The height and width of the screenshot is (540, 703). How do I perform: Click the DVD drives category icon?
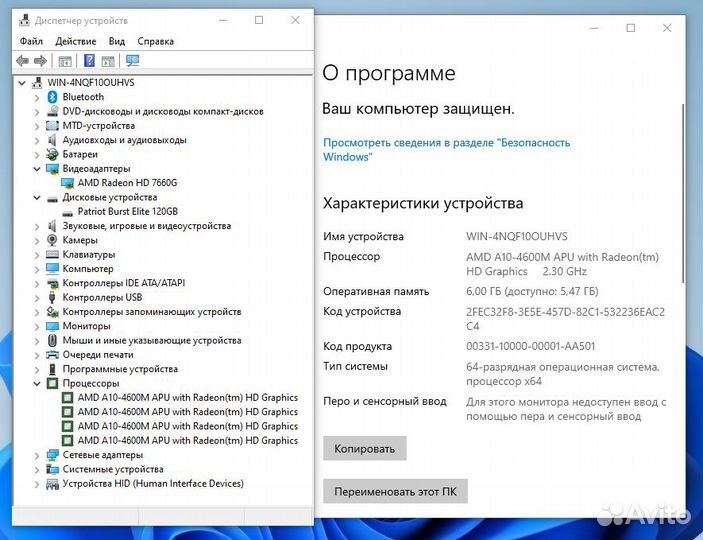52,111
